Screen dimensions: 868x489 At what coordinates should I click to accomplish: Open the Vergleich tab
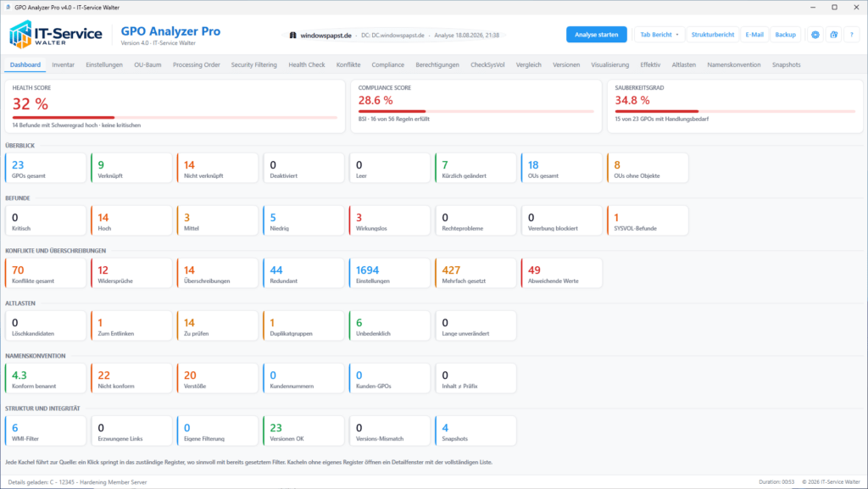click(529, 64)
